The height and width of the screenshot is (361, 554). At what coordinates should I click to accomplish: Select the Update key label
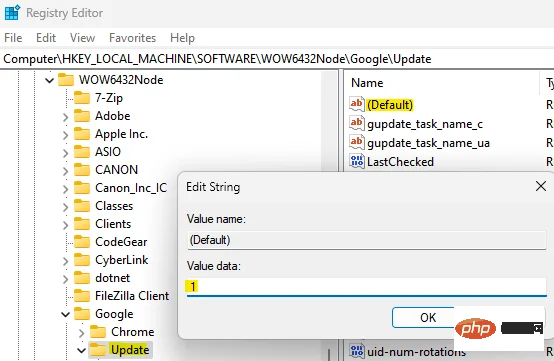130,350
